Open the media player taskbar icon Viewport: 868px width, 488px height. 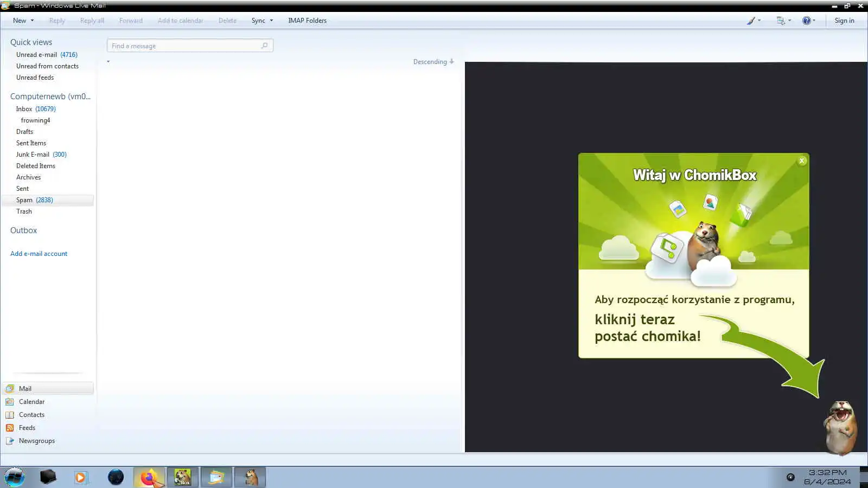[x=81, y=477]
